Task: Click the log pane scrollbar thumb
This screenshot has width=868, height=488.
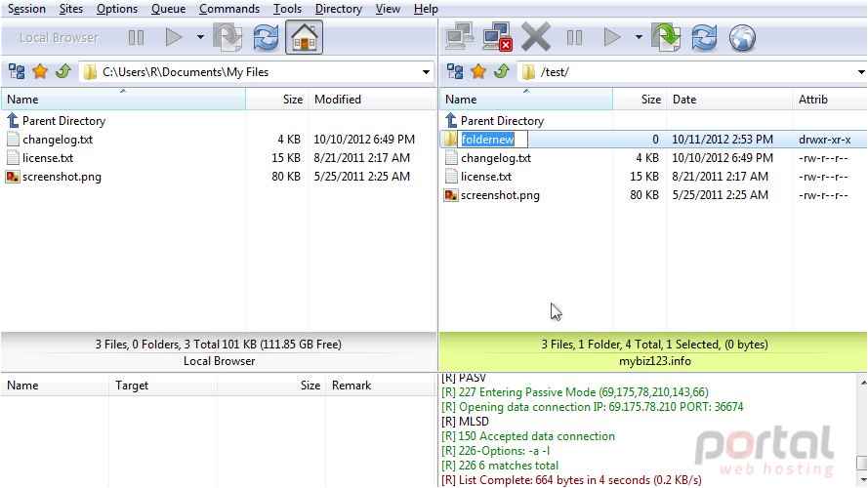Action: (862, 462)
